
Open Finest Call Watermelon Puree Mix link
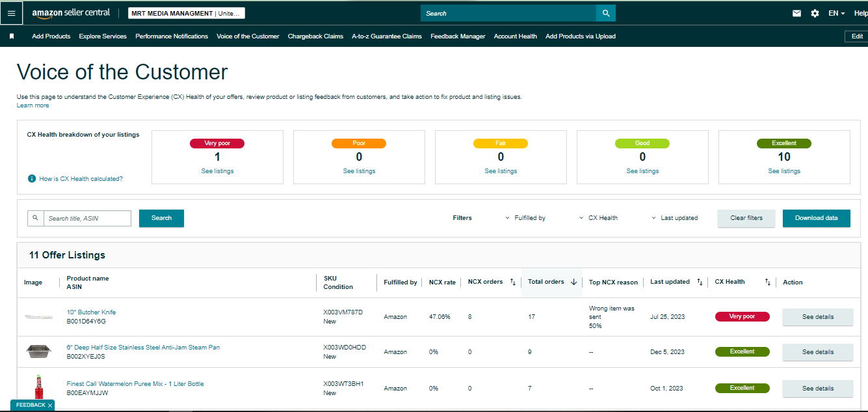(x=135, y=384)
